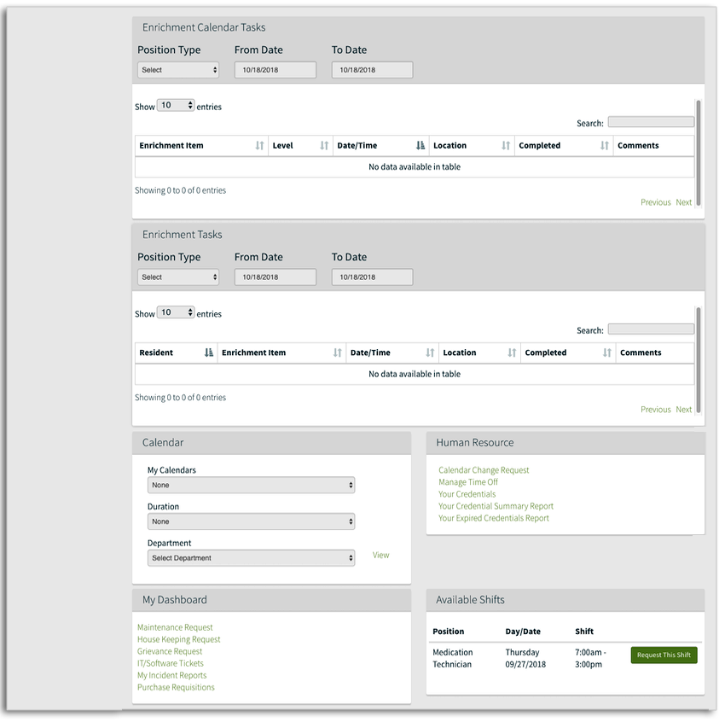
Task: Sort Enrichment Calendar Tasks by Date/Time
Action: pyautogui.click(x=420, y=145)
